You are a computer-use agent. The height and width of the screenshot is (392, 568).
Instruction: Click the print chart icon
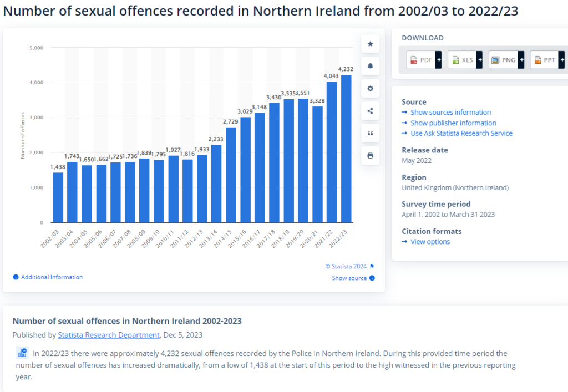[370, 156]
